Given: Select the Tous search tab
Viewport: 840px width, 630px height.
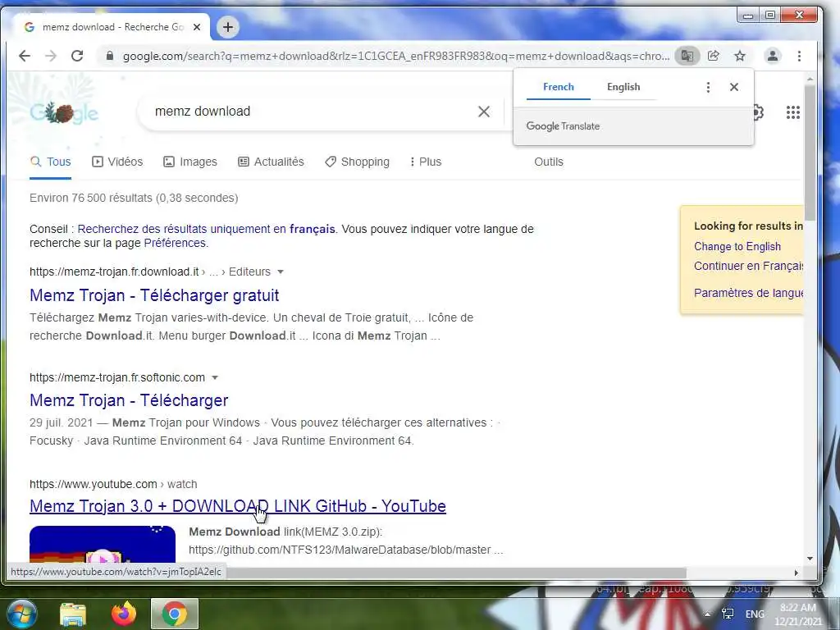Looking at the screenshot, I should point(50,162).
